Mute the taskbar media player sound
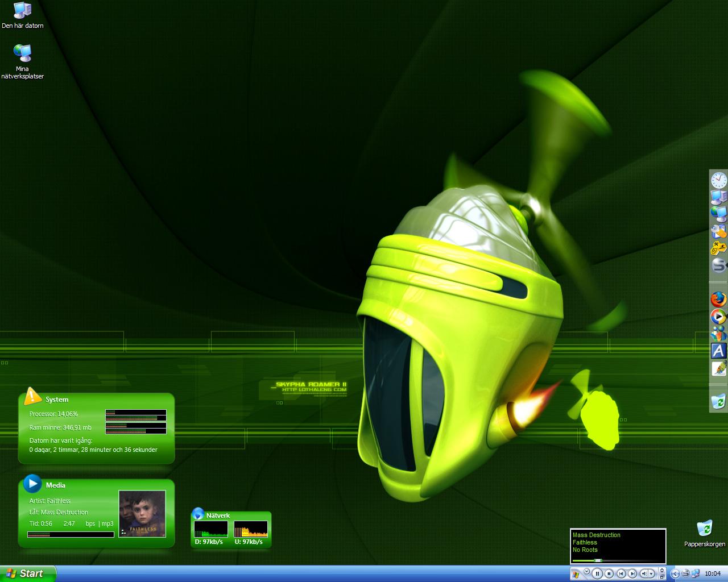 [644, 573]
